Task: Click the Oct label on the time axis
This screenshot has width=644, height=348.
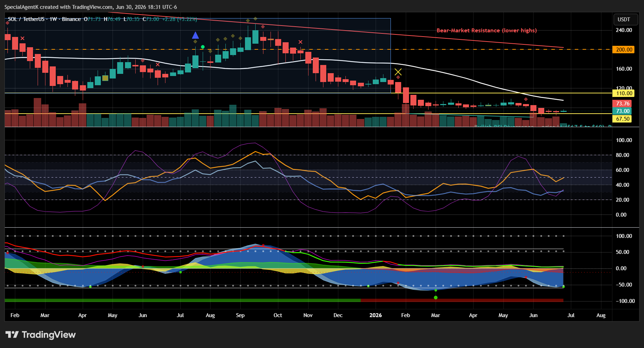Action: tap(278, 315)
